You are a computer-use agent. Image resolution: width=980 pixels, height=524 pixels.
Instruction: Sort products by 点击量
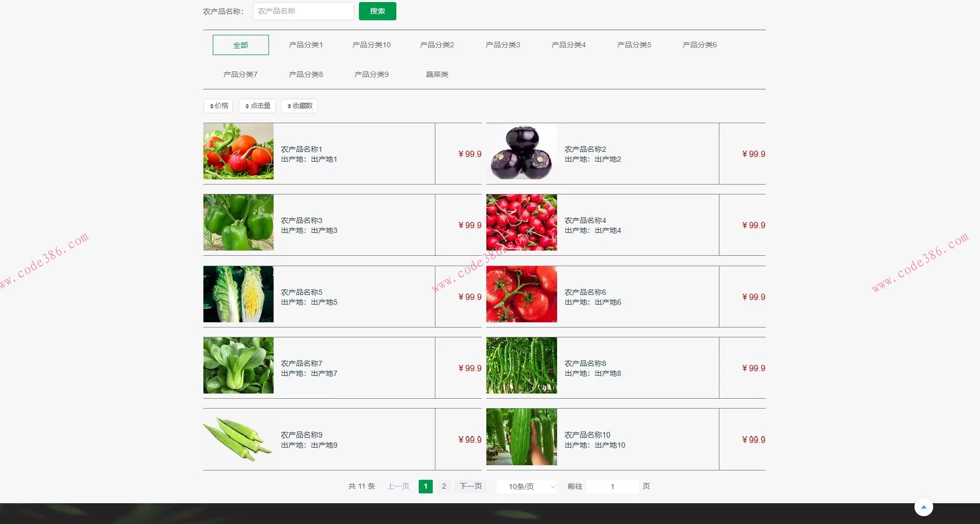point(257,106)
